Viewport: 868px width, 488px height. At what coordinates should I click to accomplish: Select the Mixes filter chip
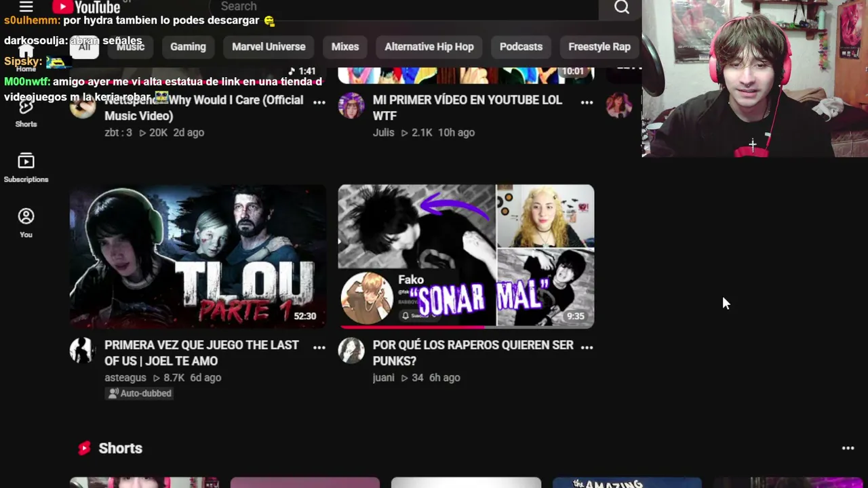345,47
